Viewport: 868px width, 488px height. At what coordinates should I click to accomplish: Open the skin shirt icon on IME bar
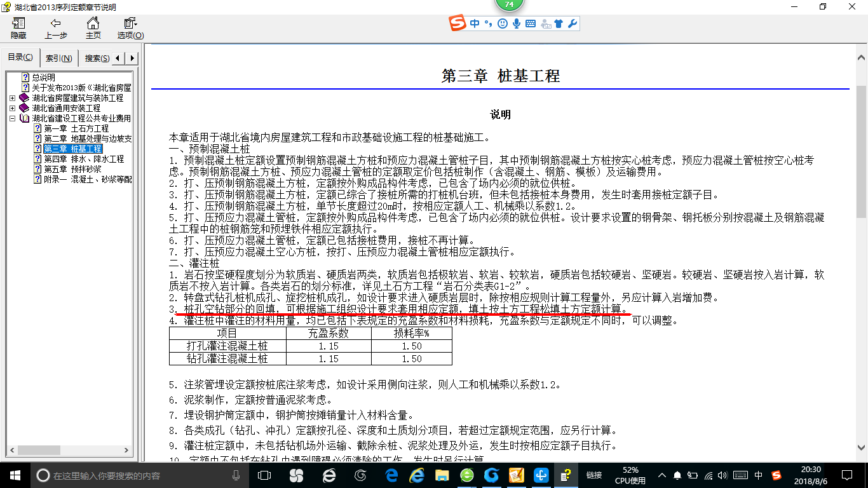[x=559, y=24]
